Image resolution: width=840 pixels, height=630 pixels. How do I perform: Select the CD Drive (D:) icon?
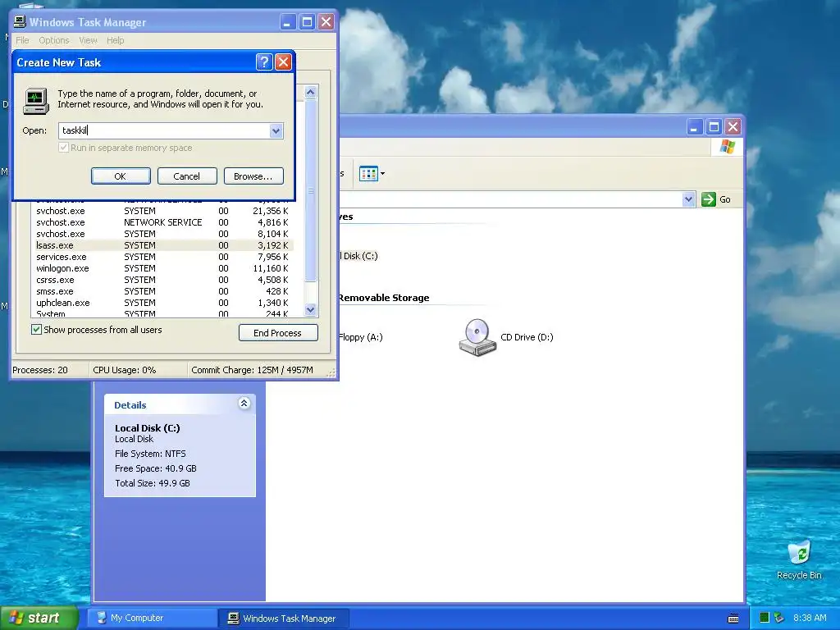pos(477,337)
